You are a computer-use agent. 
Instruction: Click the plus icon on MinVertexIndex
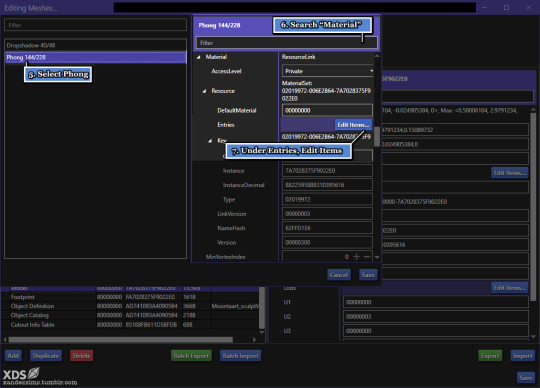356,256
